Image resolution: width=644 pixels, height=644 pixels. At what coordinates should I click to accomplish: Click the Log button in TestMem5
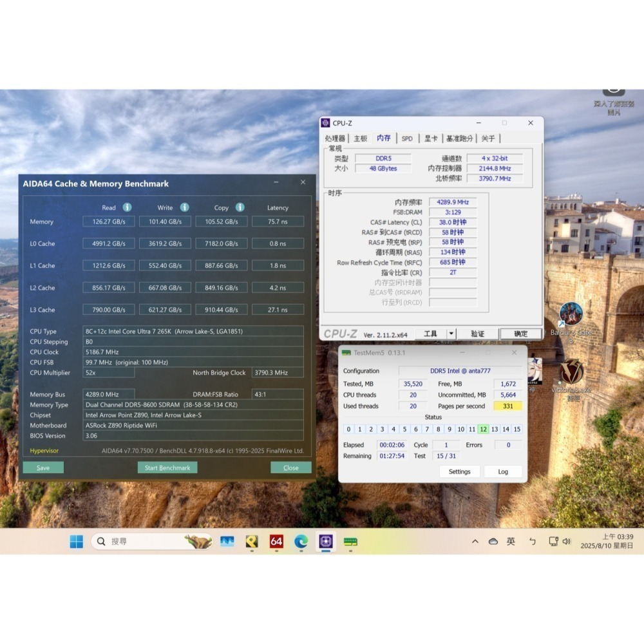click(503, 471)
